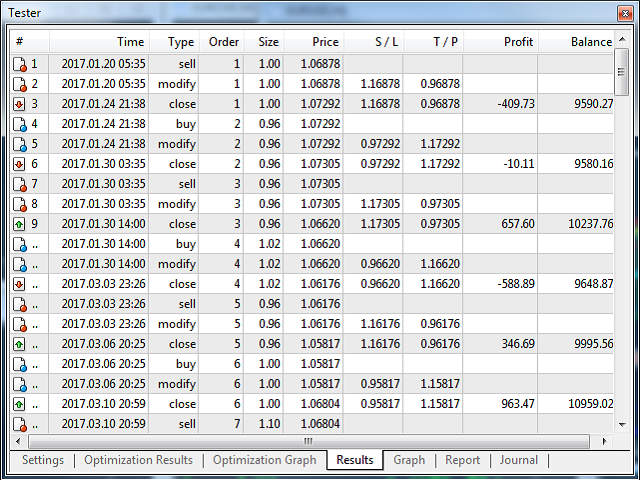Switch to the Settings tab
The image size is (640, 480).
pyautogui.click(x=40, y=460)
